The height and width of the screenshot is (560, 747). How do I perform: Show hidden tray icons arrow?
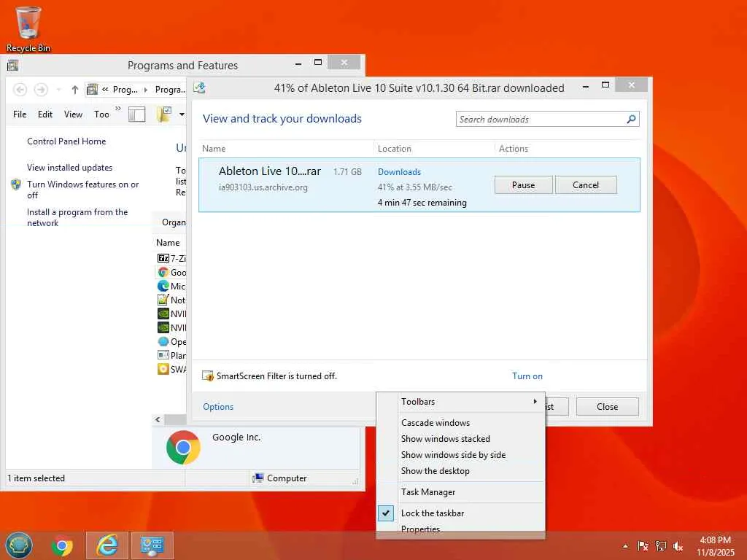point(625,546)
